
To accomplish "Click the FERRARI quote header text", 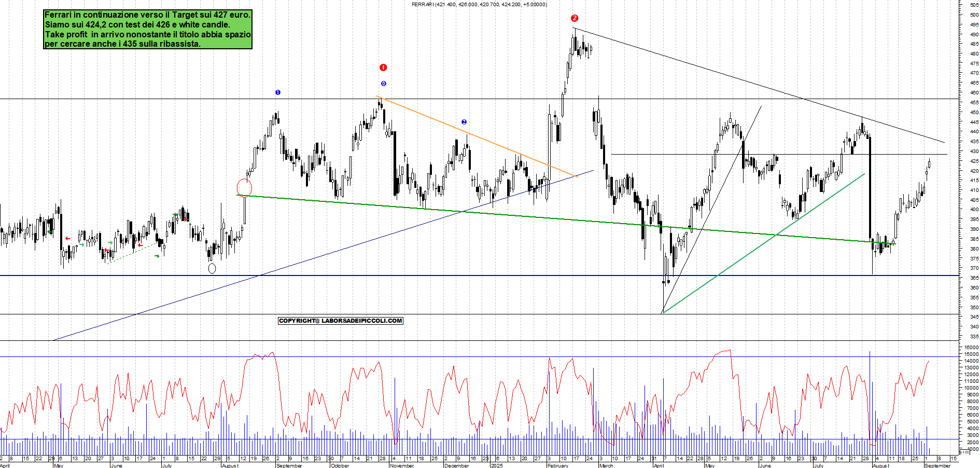I will pos(479,5).
